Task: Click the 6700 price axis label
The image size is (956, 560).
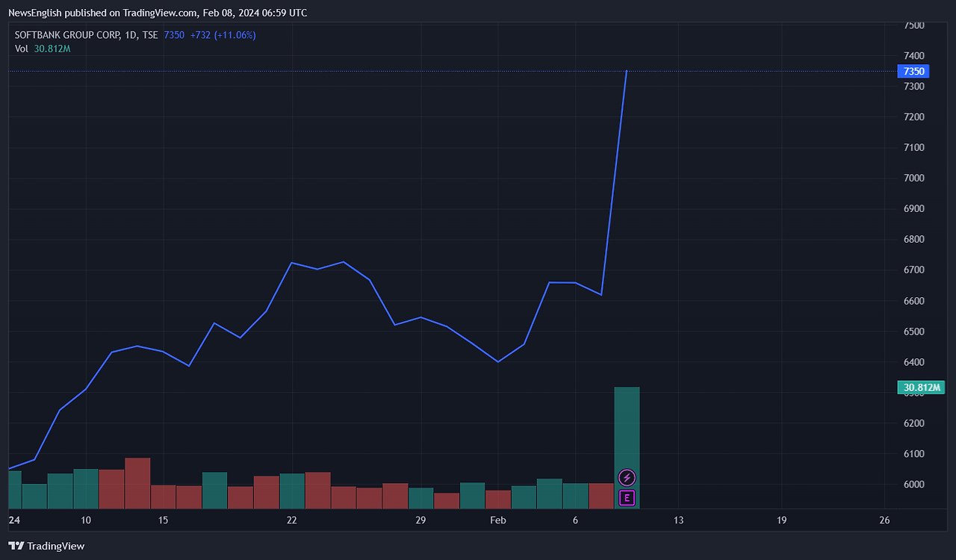Action: click(914, 270)
